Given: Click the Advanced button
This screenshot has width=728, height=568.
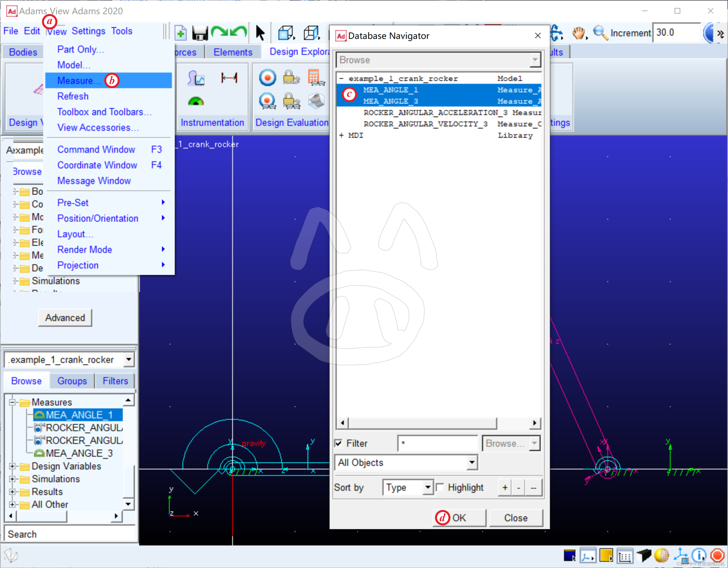Looking at the screenshot, I should pos(65,318).
